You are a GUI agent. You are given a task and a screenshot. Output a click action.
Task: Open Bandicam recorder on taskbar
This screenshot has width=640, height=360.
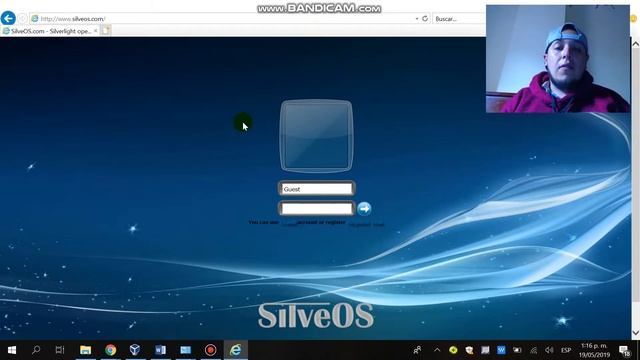[211, 350]
